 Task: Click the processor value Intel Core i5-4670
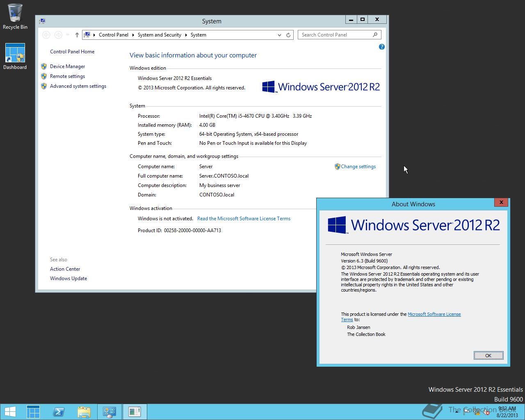[x=256, y=116]
